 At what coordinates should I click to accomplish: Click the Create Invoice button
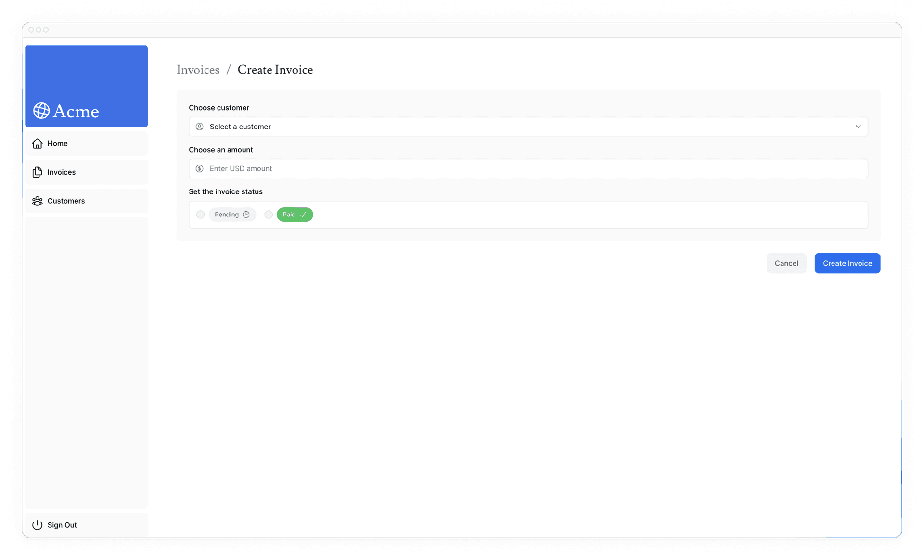pos(847,263)
